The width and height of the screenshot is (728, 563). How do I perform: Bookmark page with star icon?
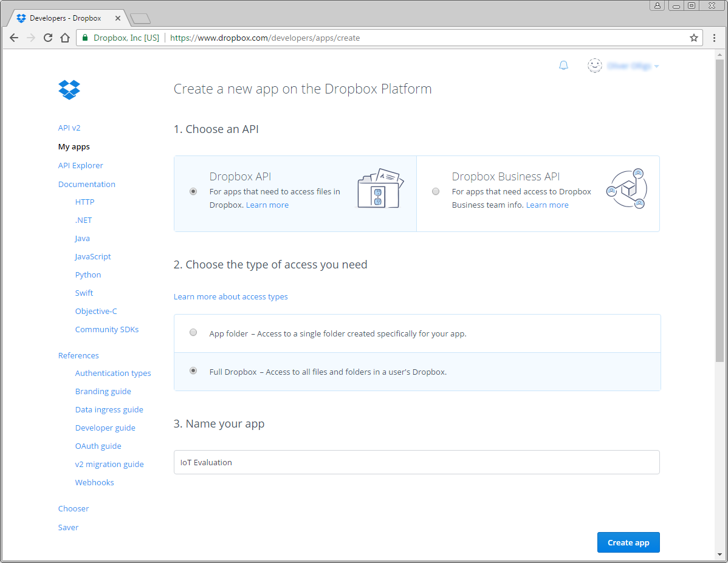pyautogui.click(x=693, y=38)
